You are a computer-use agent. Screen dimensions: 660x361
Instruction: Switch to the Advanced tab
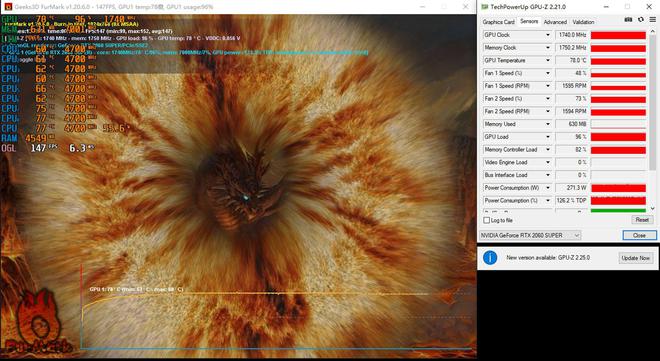coord(555,22)
